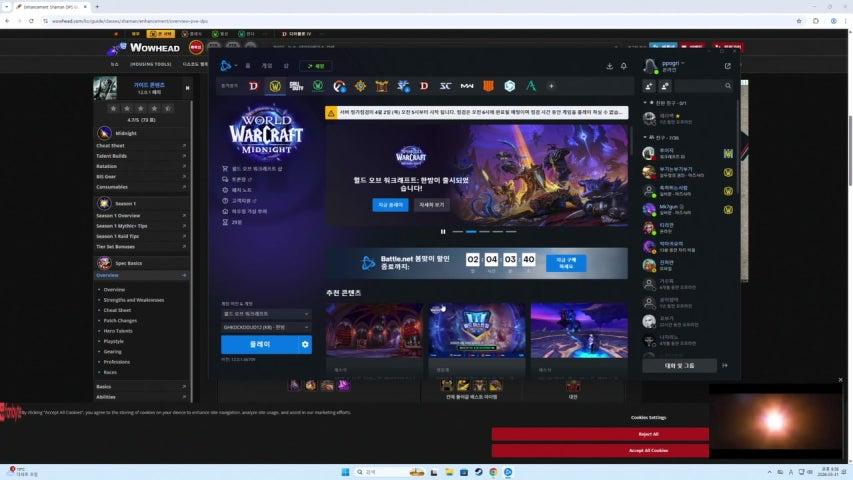The width and height of the screenshot is (853, 480).
Task: Select the Modern Warfare MW icon
Action: click(x=467, y=86)
